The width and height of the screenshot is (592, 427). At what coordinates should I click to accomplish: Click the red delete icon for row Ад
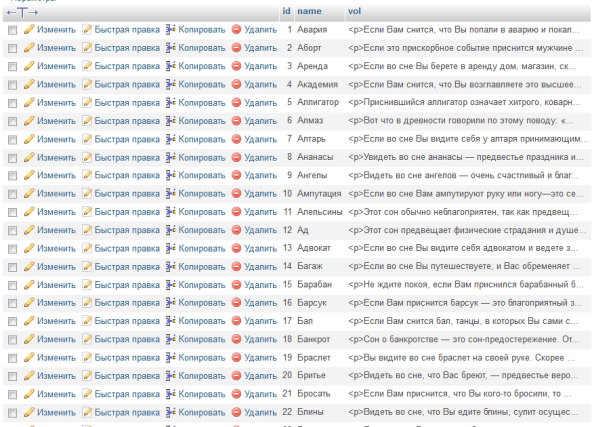point(236,230)
